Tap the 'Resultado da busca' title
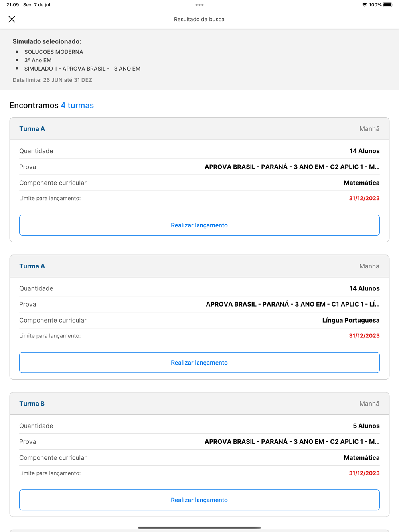Screen dimensions: 399x532 pyautogui.click(x=199, y=19)
